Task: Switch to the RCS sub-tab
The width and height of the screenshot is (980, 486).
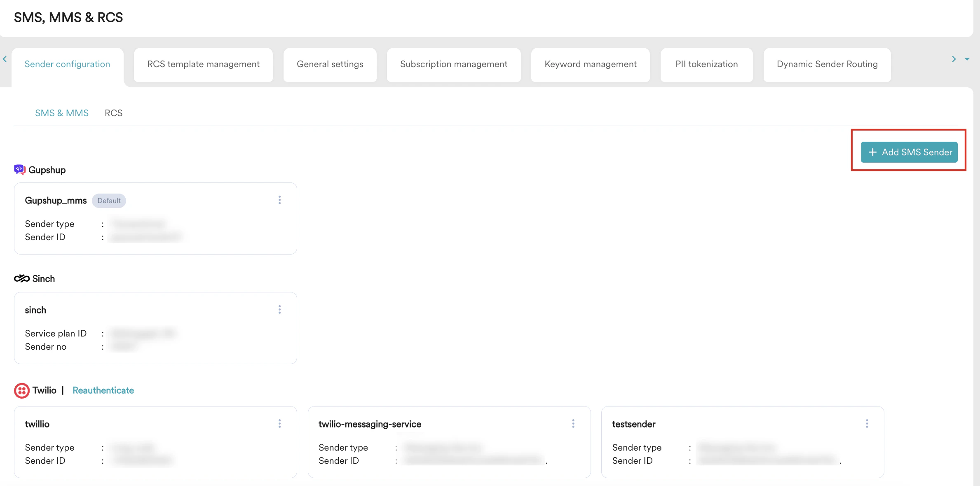Action: pos(113,113)
